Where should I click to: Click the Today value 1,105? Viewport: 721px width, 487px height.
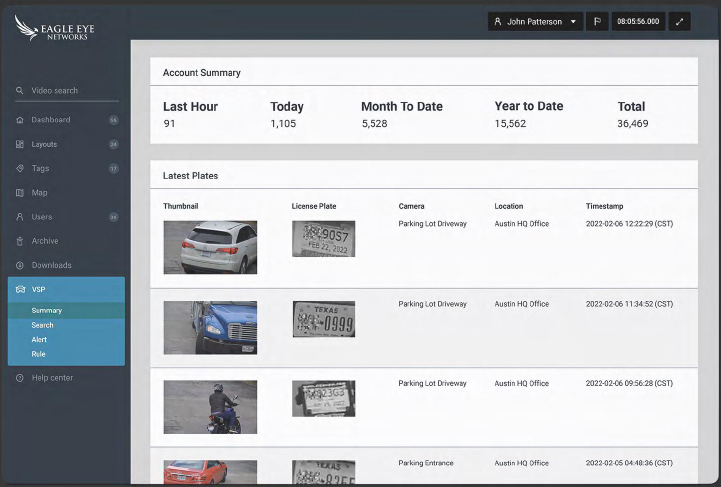[x=283, y=124]
